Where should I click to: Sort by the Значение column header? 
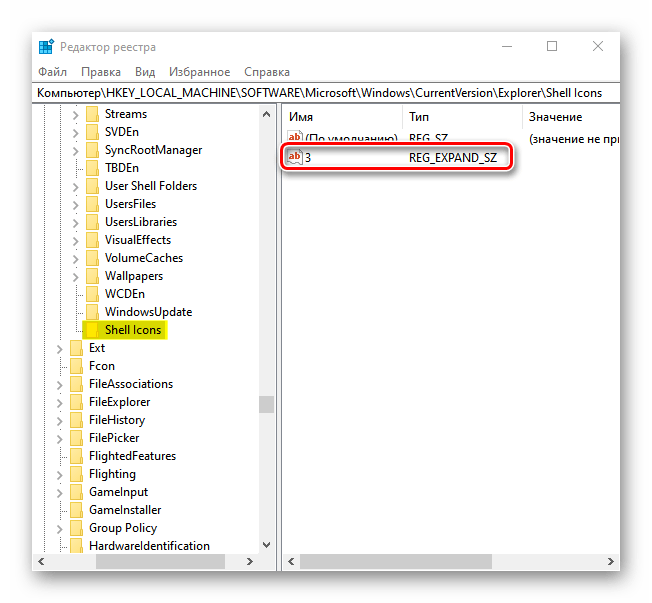(571, 117)
